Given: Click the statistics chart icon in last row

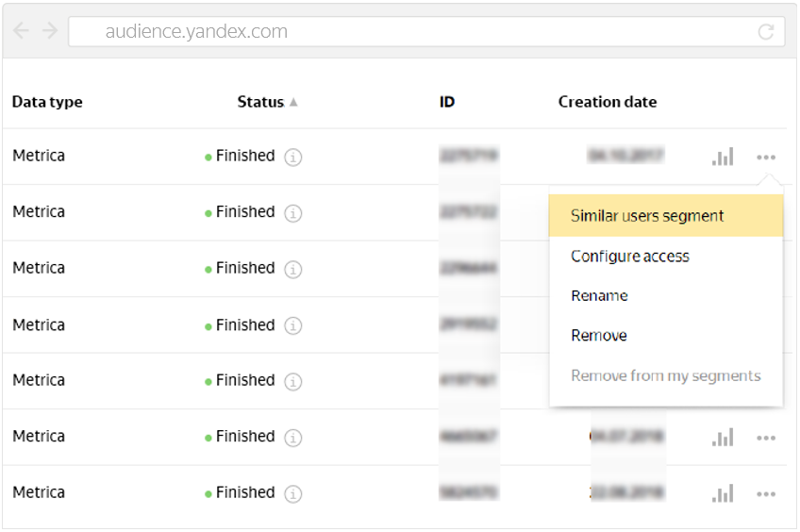Looking at the screenshot, I should (x=723, y=493).
